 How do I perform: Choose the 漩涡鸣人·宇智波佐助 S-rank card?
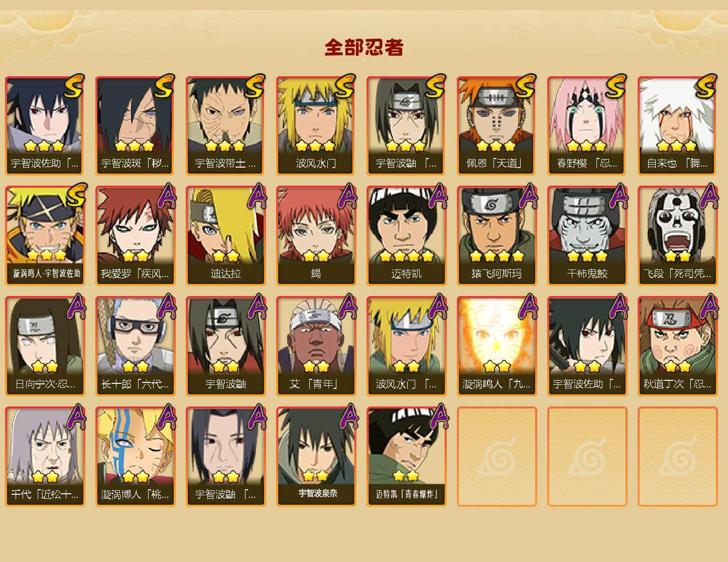tap(45, 236)
